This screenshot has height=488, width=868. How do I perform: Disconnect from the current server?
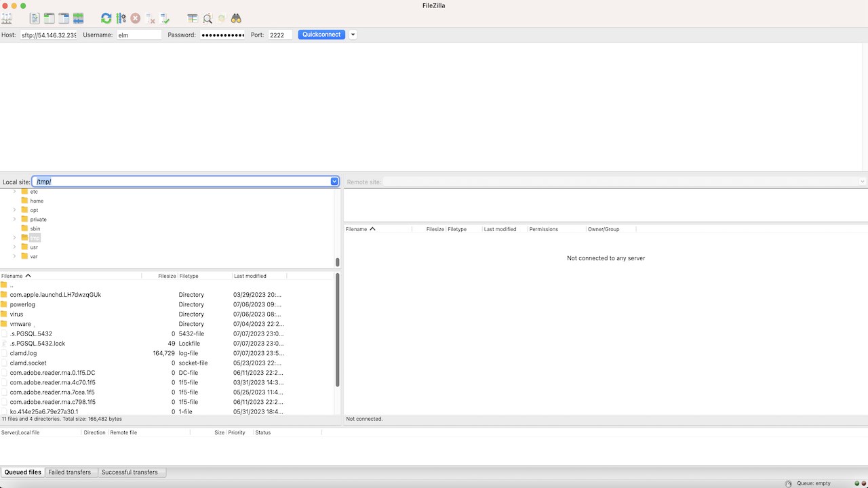tap(151, 18)
